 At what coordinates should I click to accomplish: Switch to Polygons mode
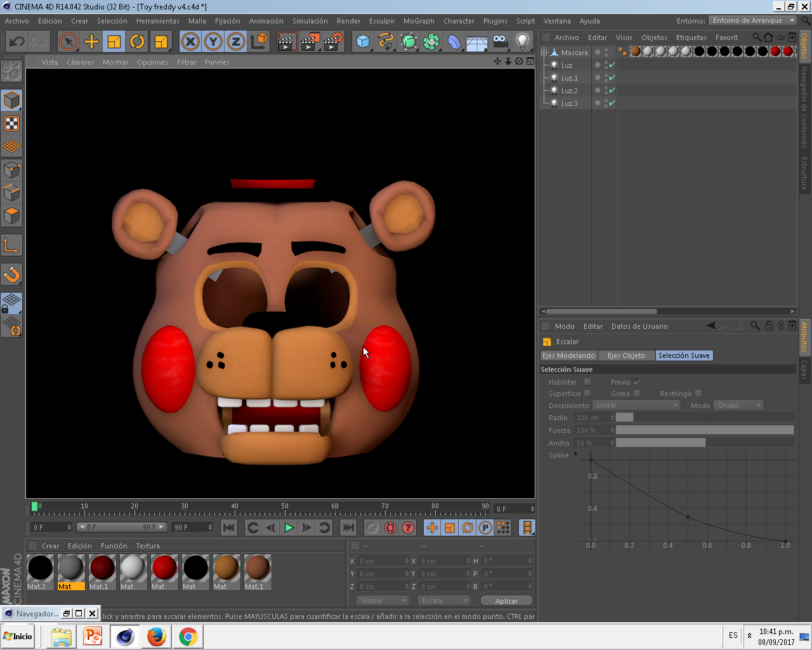[x=11, y=216]
